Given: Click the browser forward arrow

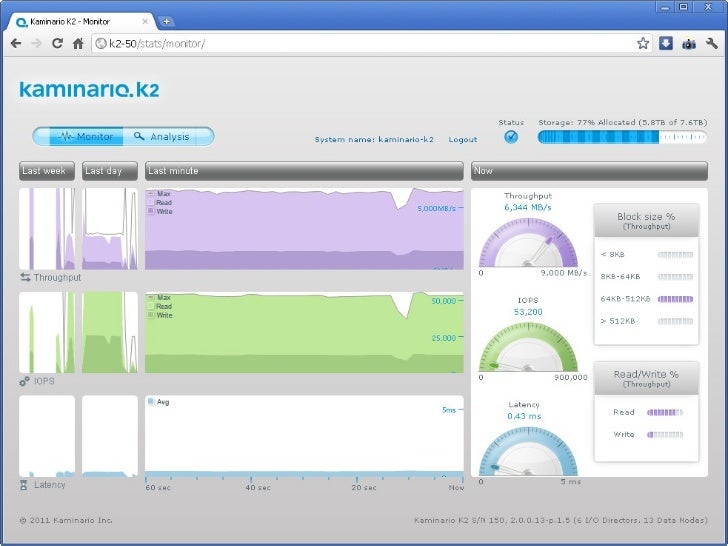Looking at the screenshot, I should pos(36,44).
